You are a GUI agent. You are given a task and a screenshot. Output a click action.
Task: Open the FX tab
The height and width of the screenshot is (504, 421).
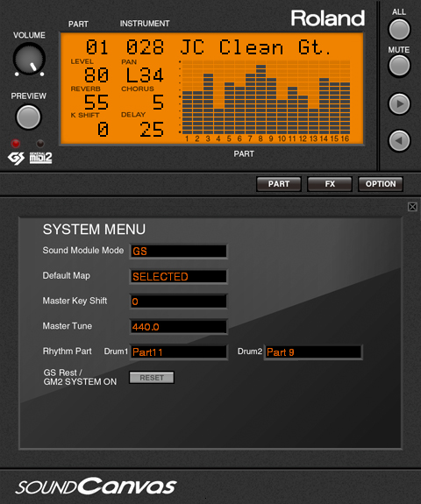[x=330, y=184]
